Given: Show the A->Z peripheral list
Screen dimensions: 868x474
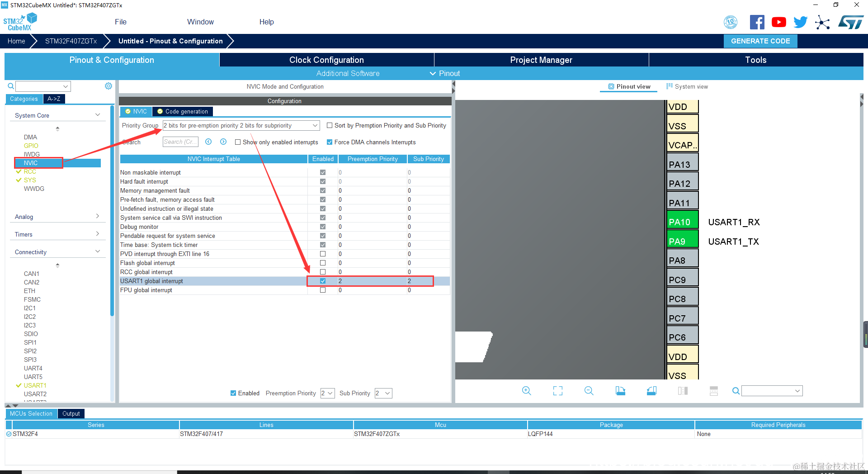Looking at the screenshot, I should 54,99.
